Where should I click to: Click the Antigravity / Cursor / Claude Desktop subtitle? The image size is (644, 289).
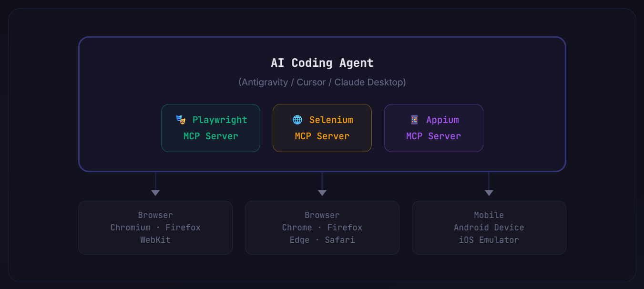pyautogui.click(x=322, y=82)
